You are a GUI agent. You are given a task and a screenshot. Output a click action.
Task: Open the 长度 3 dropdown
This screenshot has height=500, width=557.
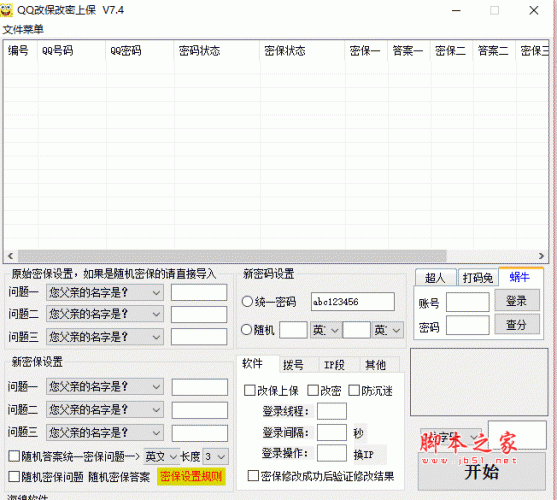click(x=215, y=456)
